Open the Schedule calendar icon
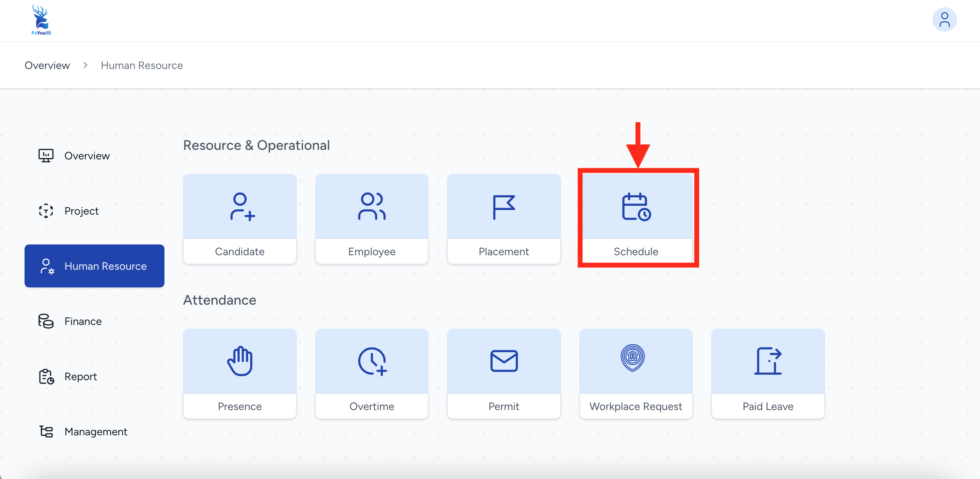This screenshot has width=980, height=479. point(636,207)
